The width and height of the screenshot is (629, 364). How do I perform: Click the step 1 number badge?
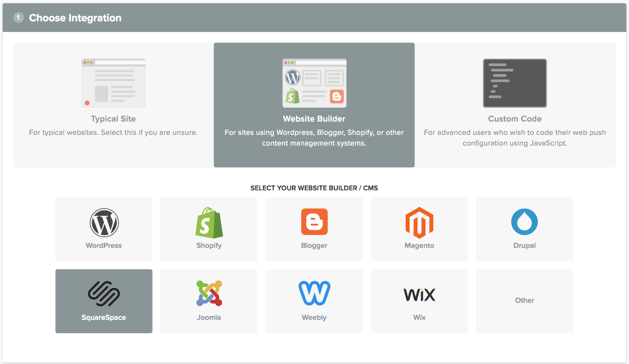click(18, 18)
